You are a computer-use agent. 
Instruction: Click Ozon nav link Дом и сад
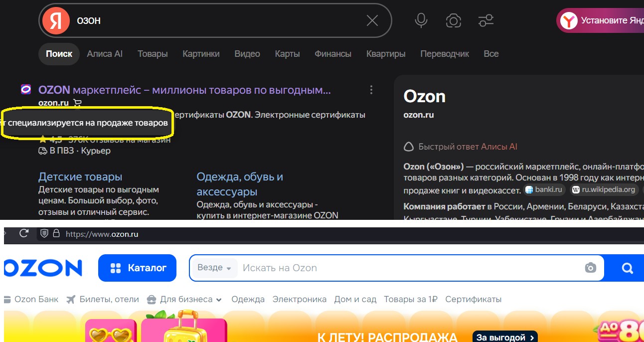coord(355,299)
